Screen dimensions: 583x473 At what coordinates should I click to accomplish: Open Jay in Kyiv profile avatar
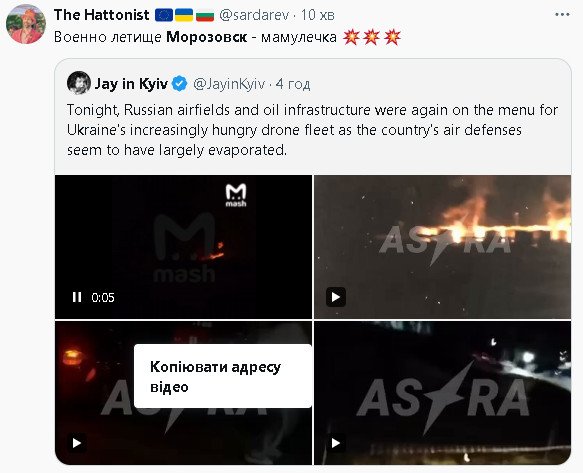click(79, 83)
